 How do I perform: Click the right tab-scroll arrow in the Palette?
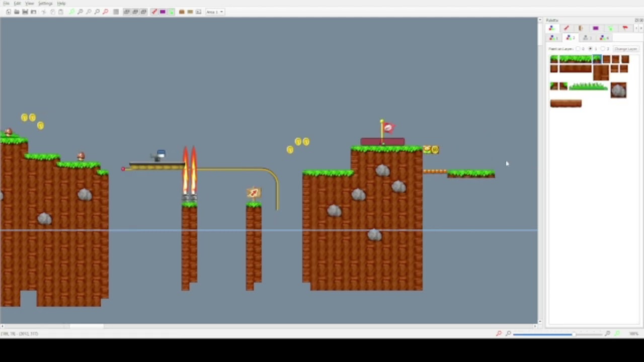point(641,28)
